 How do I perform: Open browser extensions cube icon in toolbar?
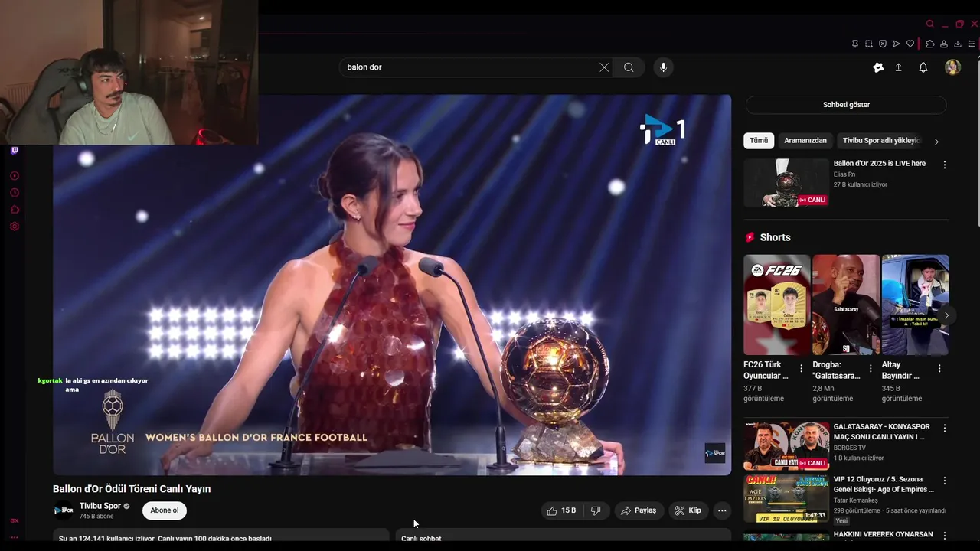(929, 44)
